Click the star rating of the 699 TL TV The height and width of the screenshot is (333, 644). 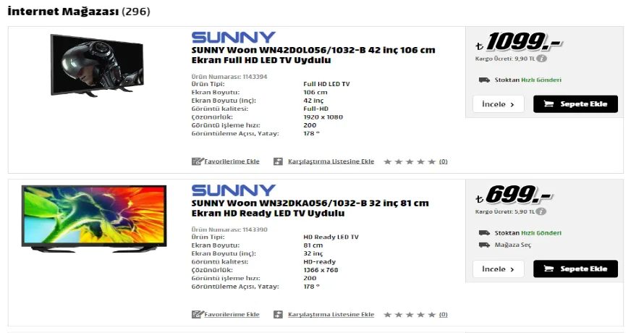(x=410, y=314)
